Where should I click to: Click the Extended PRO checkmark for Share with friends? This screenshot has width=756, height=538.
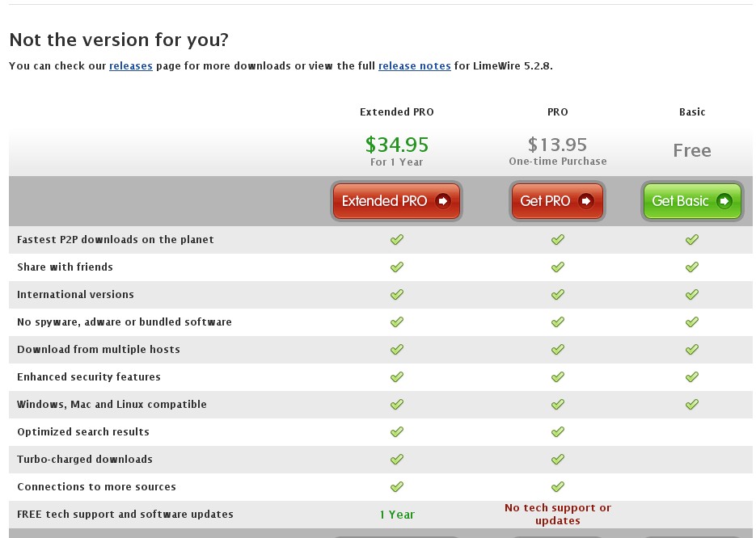coord(397,267)
